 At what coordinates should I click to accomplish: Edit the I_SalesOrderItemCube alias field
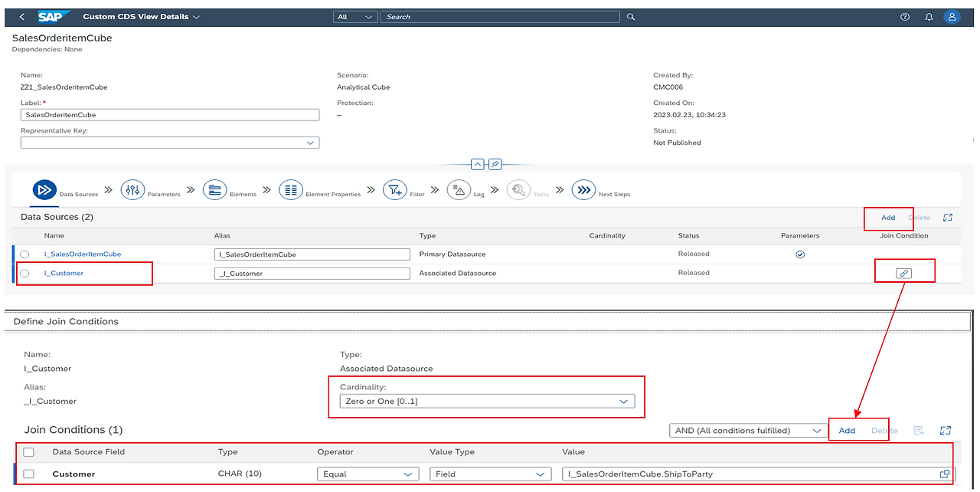click(x=312, y=254)
